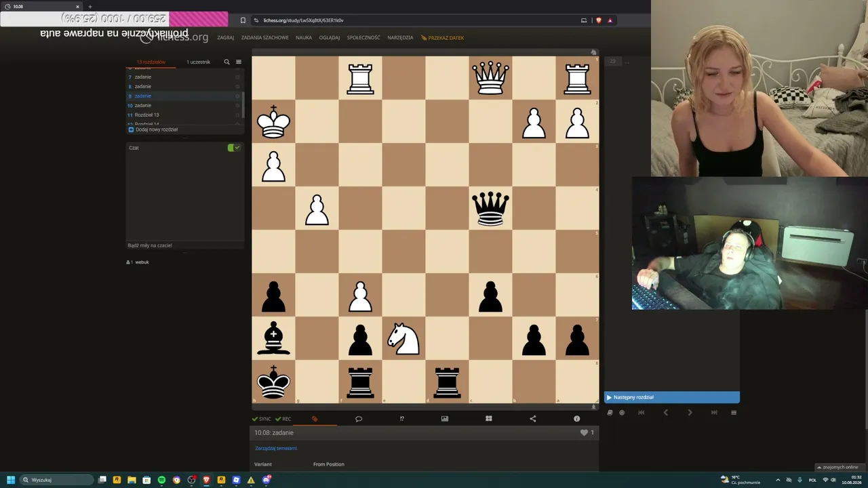Open the move annotation glyphs tab

tap(401, 419)
